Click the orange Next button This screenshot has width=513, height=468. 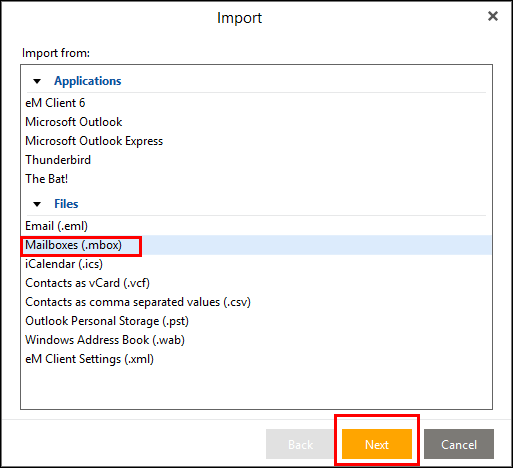point(377,444)
